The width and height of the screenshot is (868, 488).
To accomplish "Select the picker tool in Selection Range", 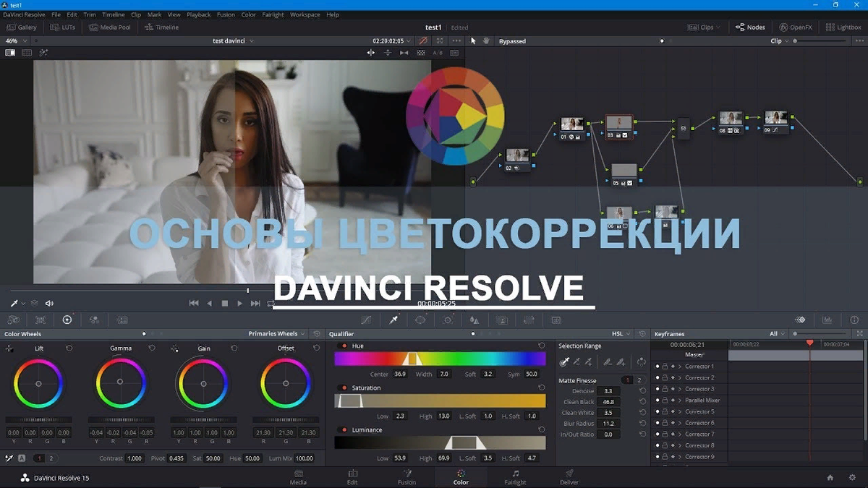I will (x=564, y=361).
